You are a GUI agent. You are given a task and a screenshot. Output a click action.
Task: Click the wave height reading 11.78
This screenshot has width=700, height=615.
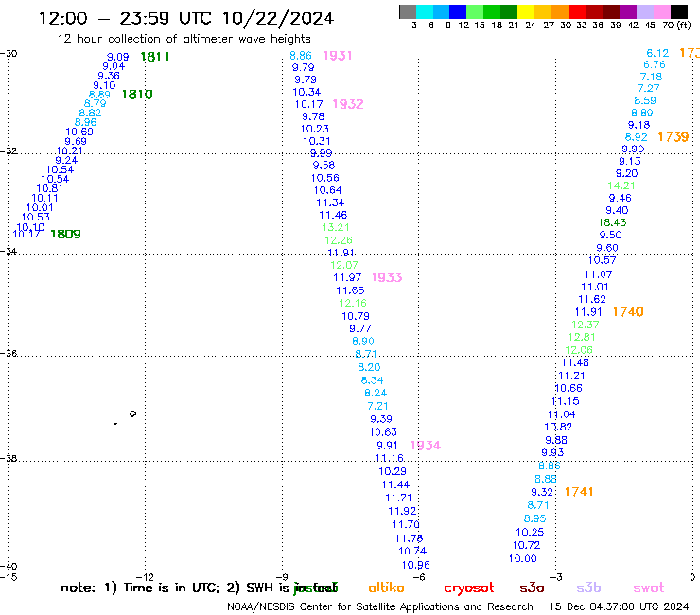(x=409, y=538)
